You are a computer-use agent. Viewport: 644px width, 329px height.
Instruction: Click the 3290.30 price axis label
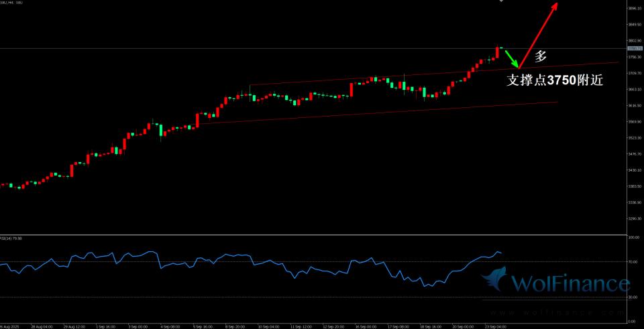[635, 218]
